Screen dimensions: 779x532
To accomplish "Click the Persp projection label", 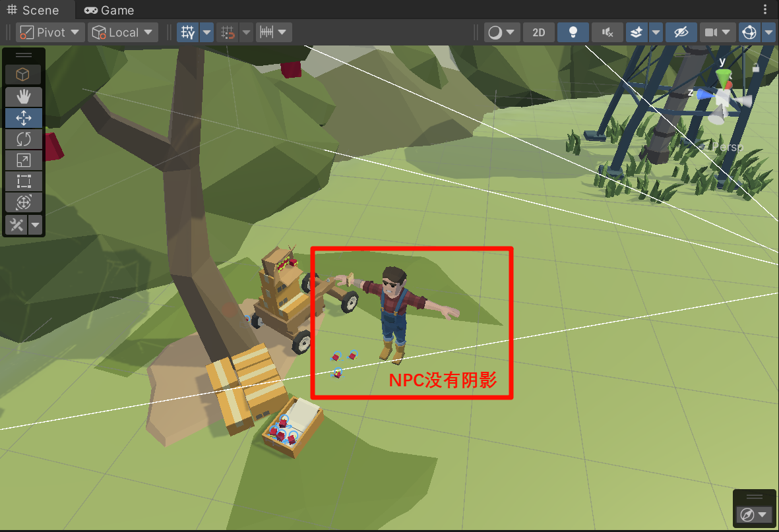I will [726, 146].
